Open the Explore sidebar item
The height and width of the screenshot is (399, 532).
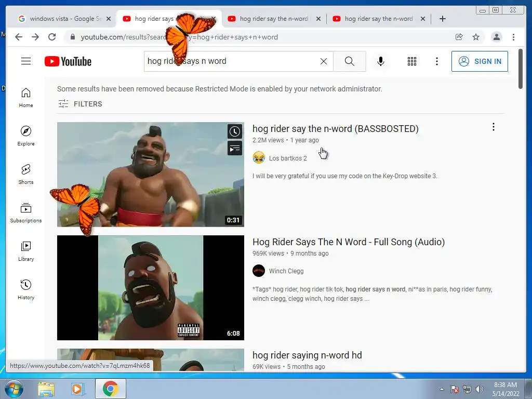(26, 136)
